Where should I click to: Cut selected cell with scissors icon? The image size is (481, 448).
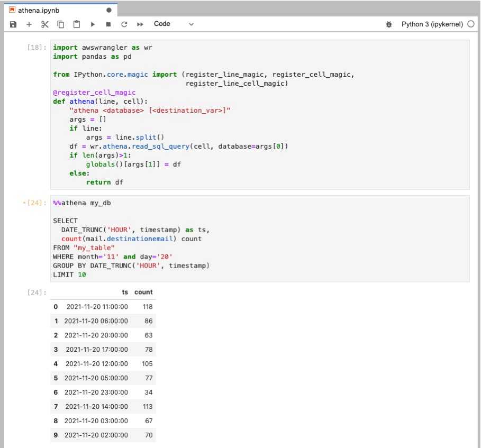click(45, 24)
